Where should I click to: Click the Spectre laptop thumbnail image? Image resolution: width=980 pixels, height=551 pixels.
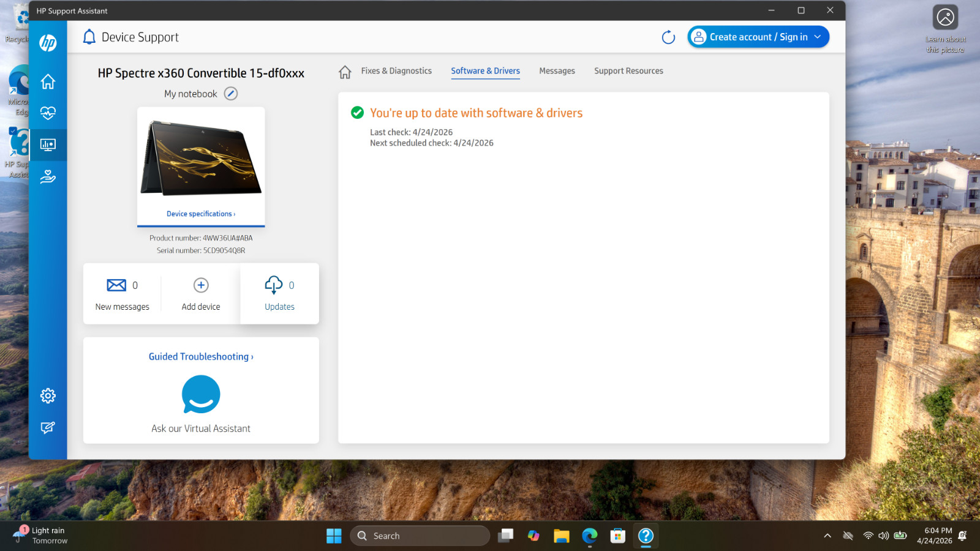tap(201, 158)
